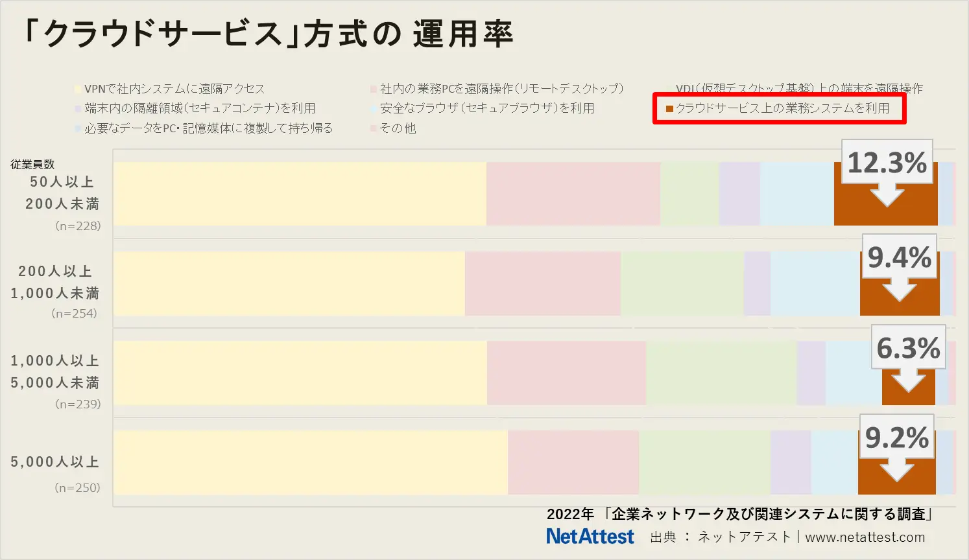Screen dimensions: 969x560
Task: Click the 9.2% callout value
Action: click(x=897, y=438)
